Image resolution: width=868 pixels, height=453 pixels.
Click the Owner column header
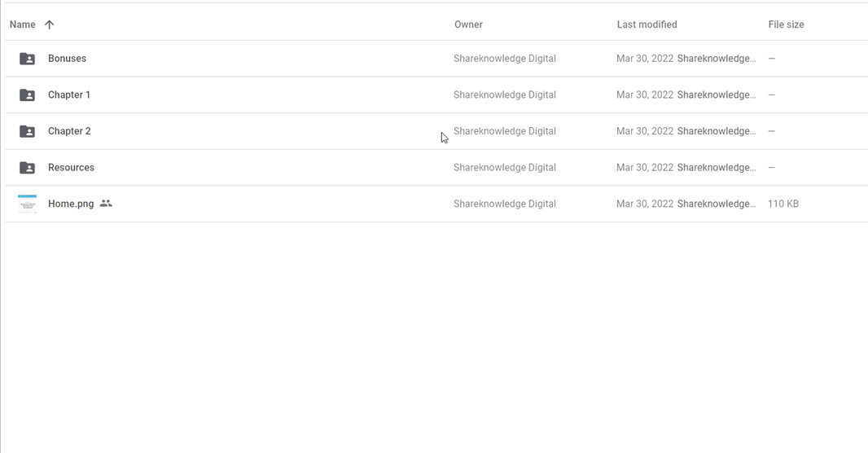[468, 24]
